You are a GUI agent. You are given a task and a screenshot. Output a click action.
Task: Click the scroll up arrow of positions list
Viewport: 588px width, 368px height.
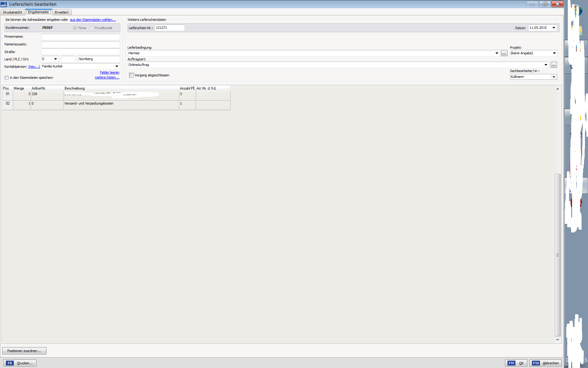click(558, 89)
